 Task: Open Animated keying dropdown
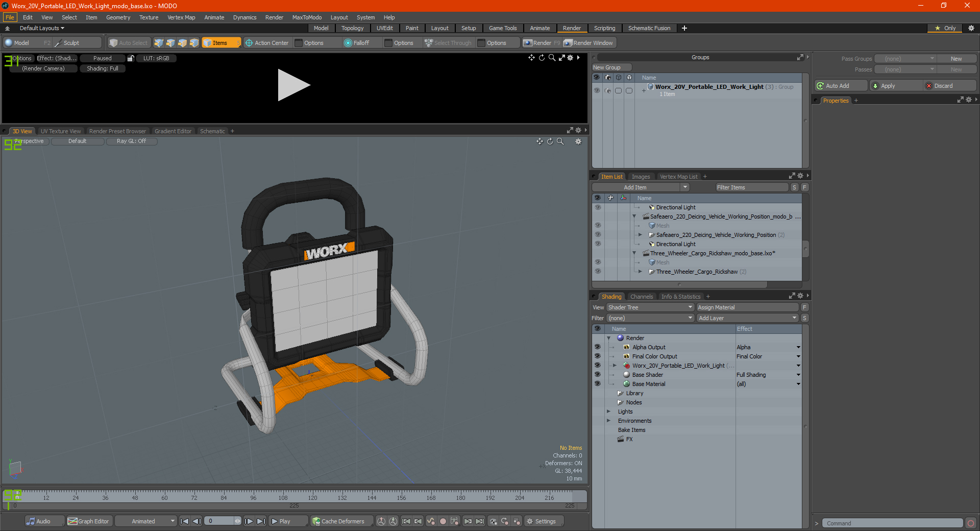tap(146, 521)
